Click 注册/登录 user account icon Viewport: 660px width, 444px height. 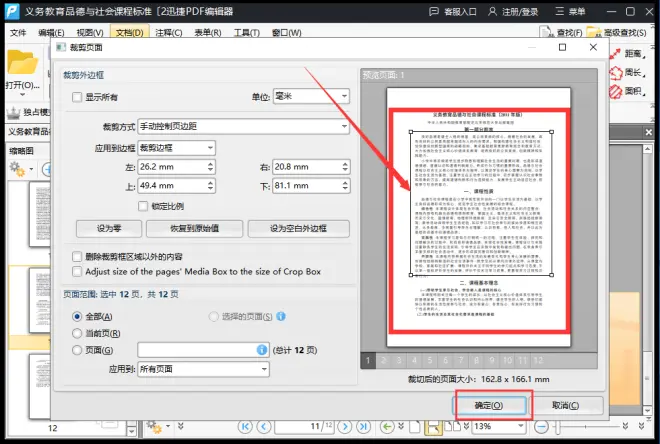click(492, 11)
